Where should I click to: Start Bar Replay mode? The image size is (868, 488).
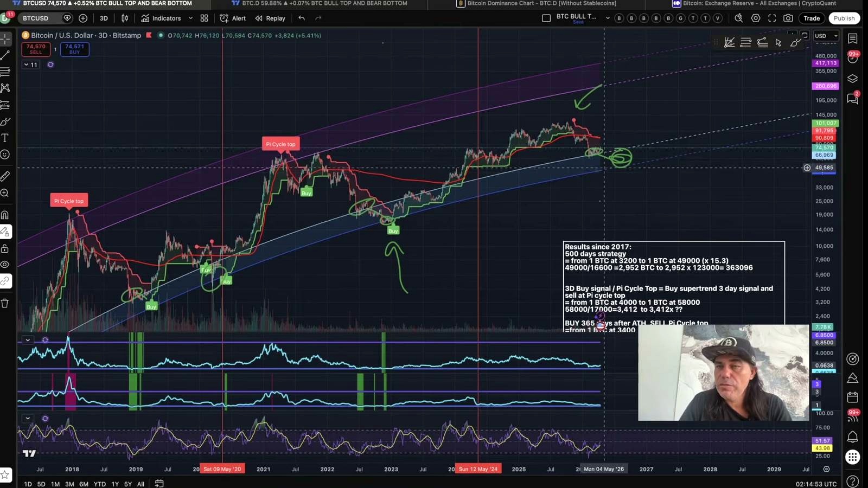(270, 18)
